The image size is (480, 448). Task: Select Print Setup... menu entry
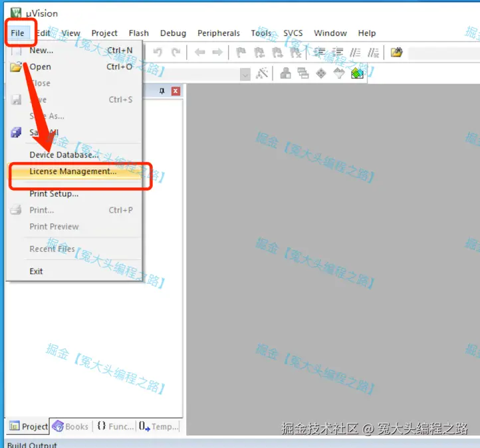coord(74,193)
